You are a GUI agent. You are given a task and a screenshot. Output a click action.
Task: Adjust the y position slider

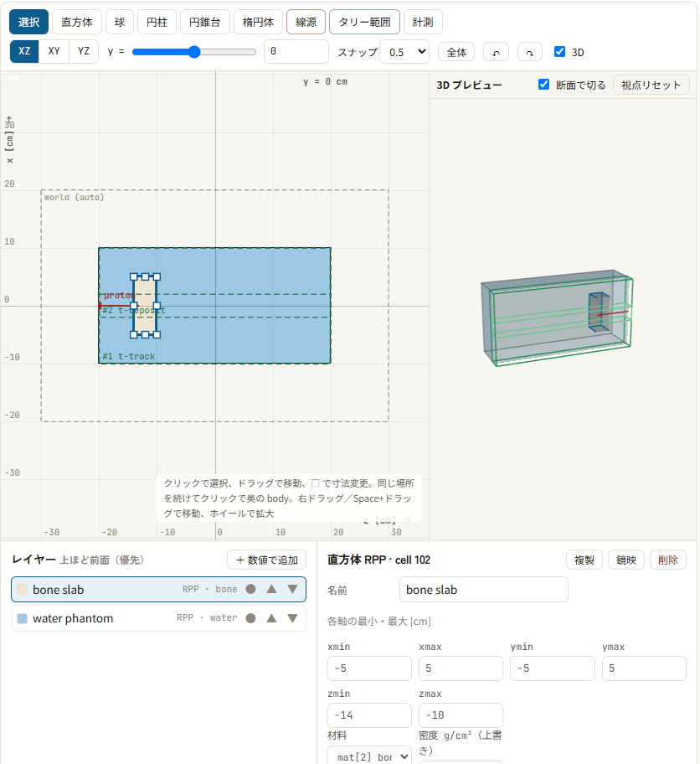194,52
